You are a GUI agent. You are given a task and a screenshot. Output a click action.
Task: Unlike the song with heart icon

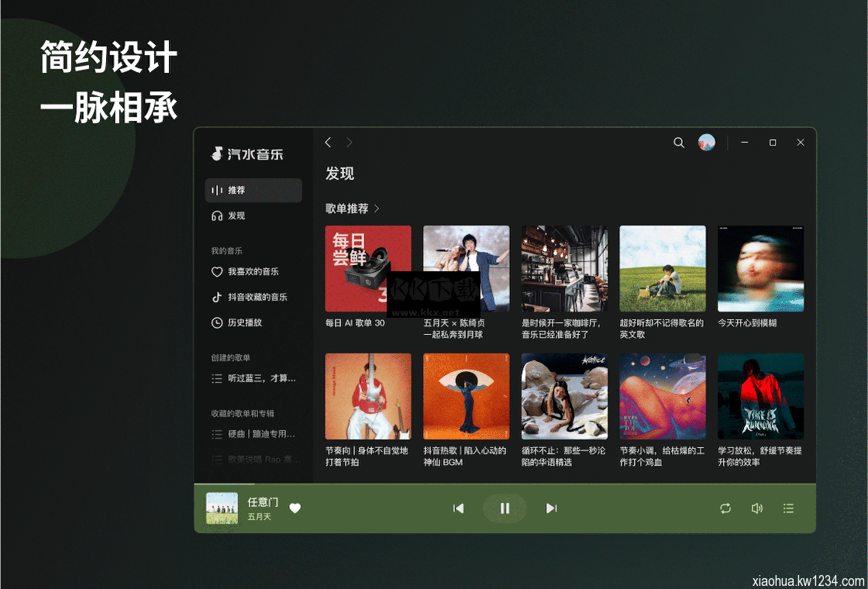294,508
